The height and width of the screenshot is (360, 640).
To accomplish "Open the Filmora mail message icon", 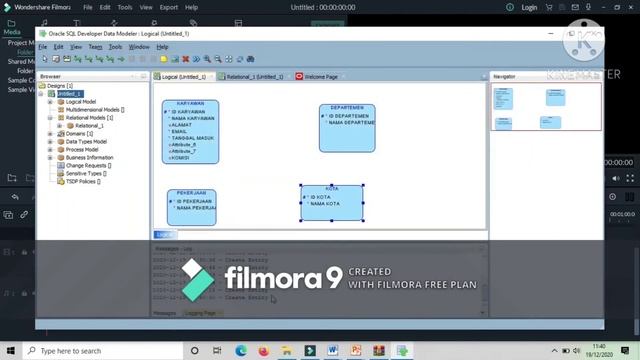I will point(575,7).
